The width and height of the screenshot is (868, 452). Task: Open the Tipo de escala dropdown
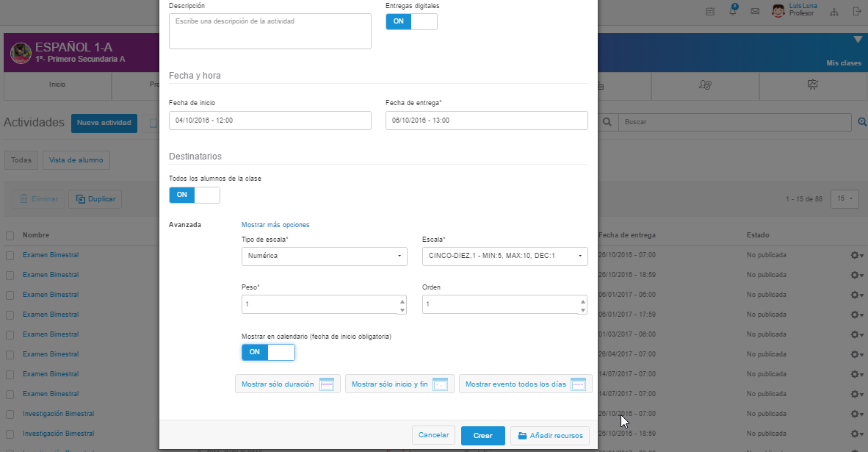(325, 256)
